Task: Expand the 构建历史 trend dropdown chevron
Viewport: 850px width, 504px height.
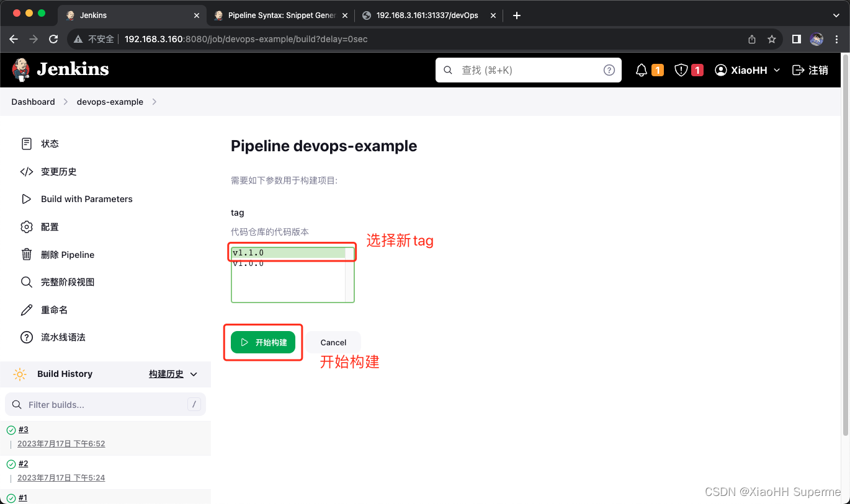Action: [x=194, y=374]
